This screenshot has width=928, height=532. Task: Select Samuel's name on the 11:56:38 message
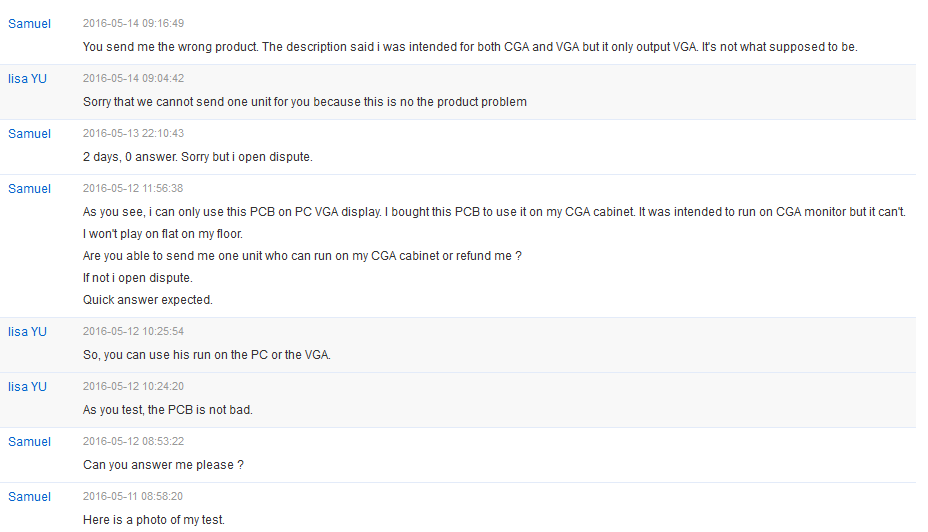29,188
